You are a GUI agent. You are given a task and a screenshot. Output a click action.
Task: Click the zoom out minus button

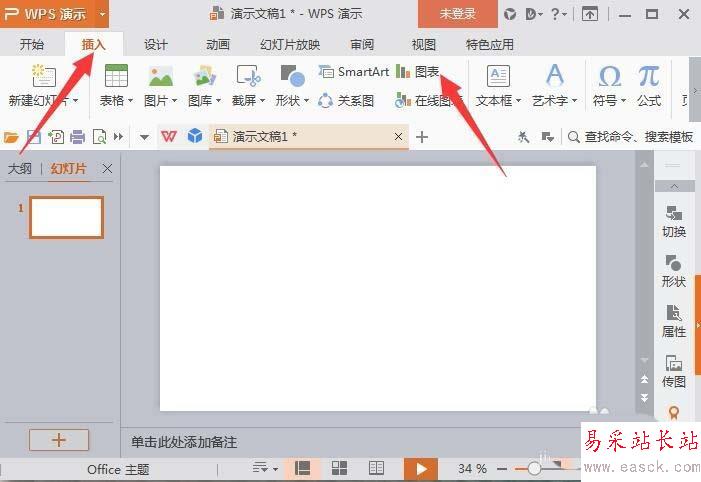point(502,469)
